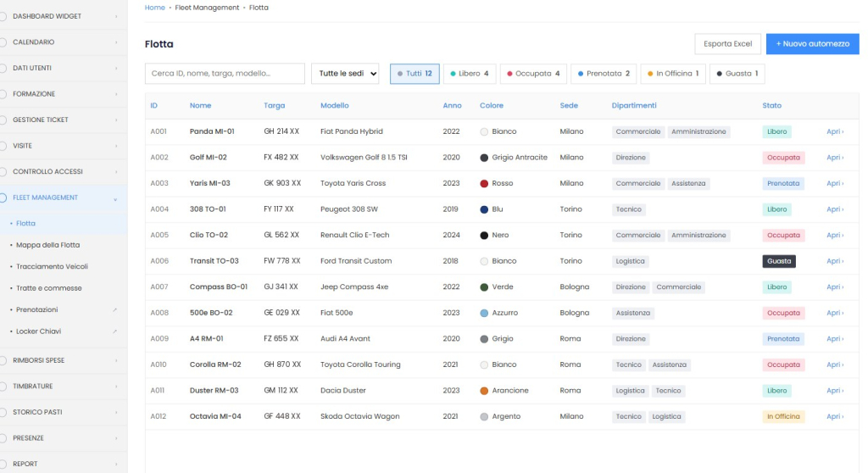Open external link arrow beside Prenotazioni
The width and height of the screenshot is (868, 473).
(x=114, y=309)
